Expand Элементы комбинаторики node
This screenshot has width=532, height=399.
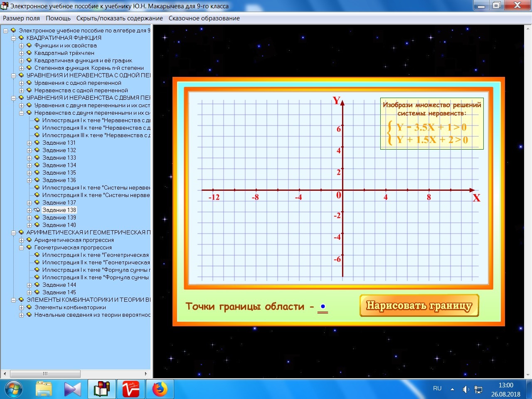pos(22,308)
